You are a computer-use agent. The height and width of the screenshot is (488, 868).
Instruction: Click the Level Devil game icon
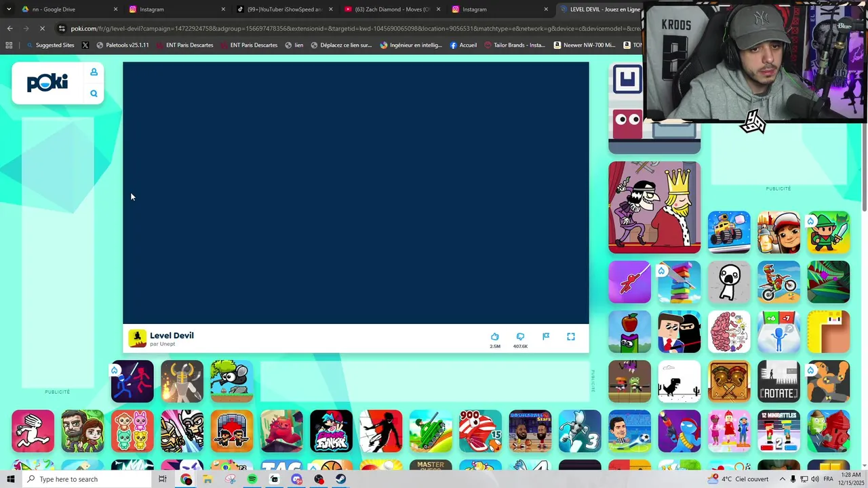[x=137, y=338]
